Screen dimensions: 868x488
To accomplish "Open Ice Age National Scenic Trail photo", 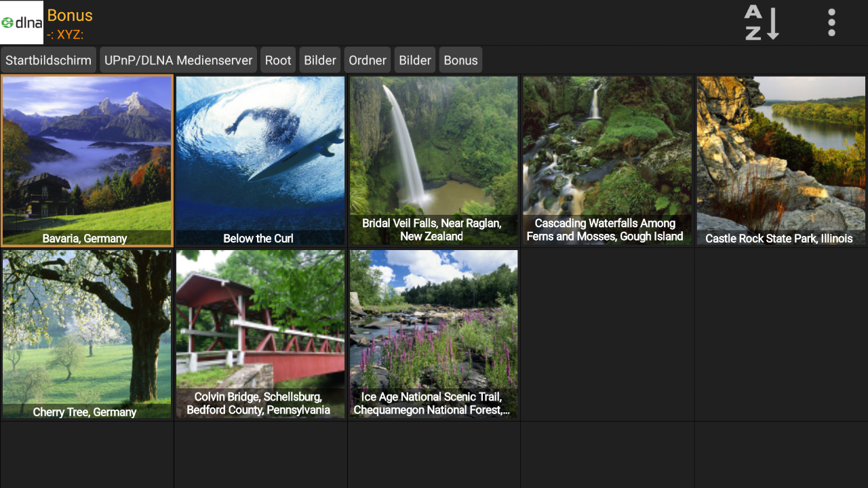I will tap(434, 334).
